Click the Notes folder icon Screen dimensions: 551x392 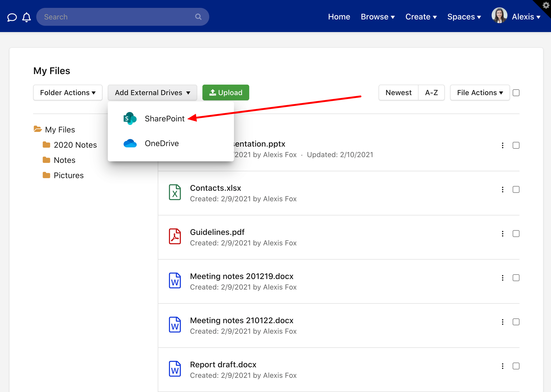pyautogui.click(x=46, y=160)
